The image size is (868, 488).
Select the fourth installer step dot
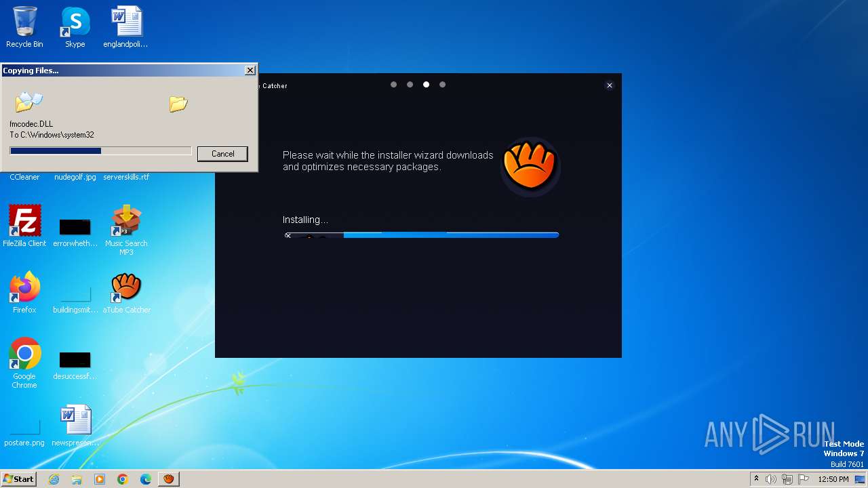(x=442, y=85)
